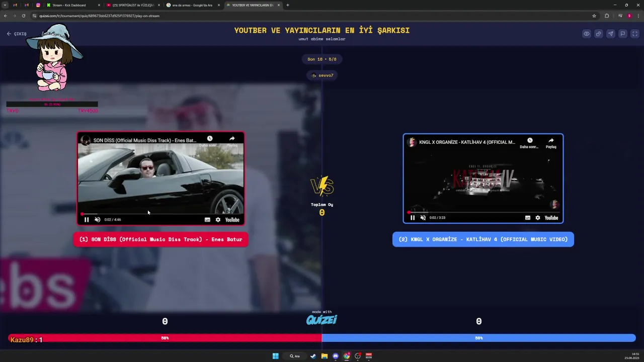644x362 pixels.
Task: Open OBS Studio from the taskbar
Action: 358,356
